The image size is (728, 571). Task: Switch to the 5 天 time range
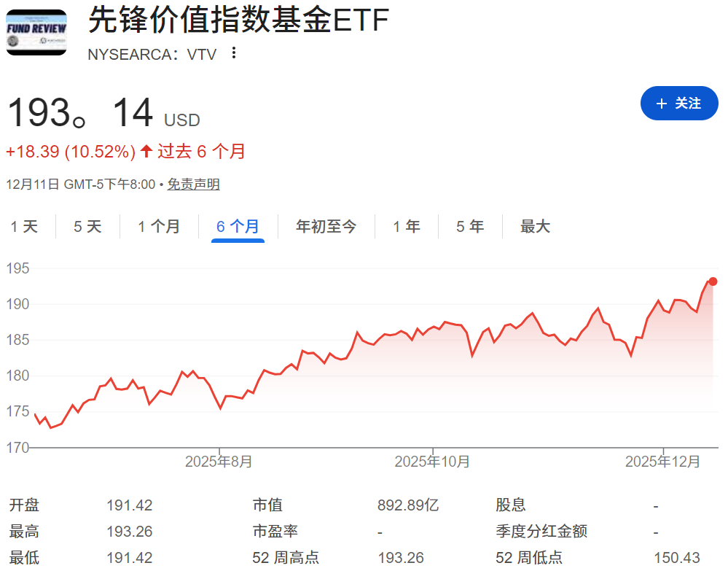coord(87,226)
